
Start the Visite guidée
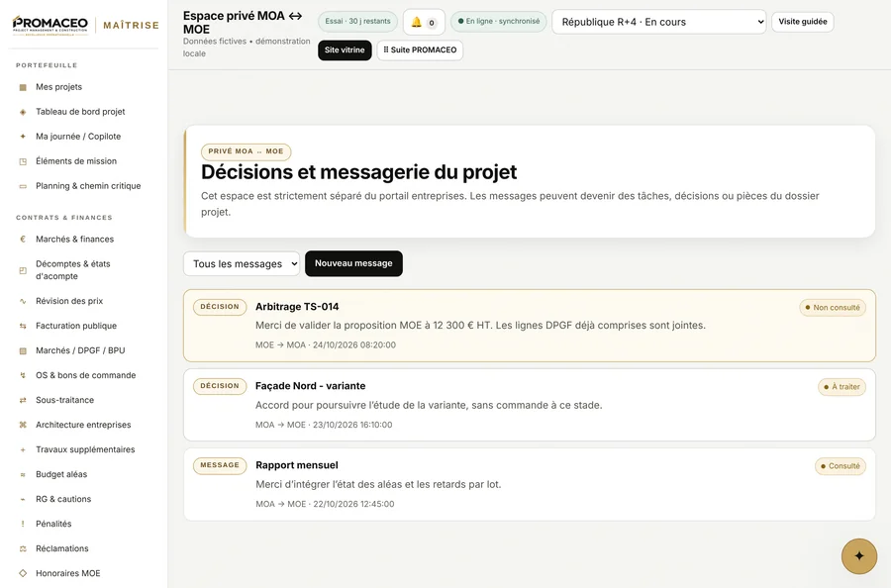(x=802, y=22)
